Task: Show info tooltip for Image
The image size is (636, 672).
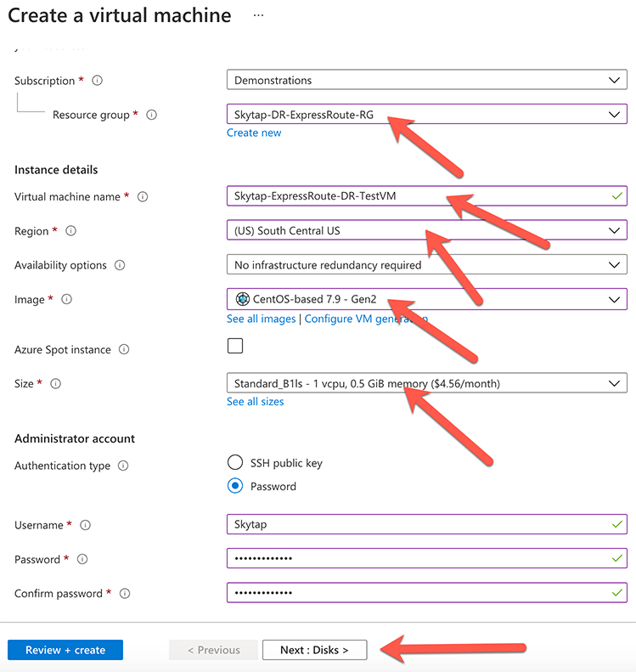Action: coord(67,299)
